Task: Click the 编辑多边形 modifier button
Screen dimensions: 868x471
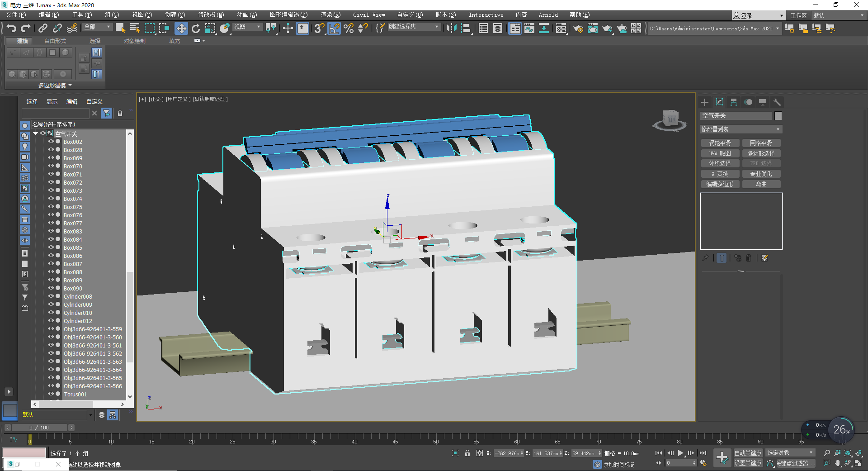Action: [720, 184]
